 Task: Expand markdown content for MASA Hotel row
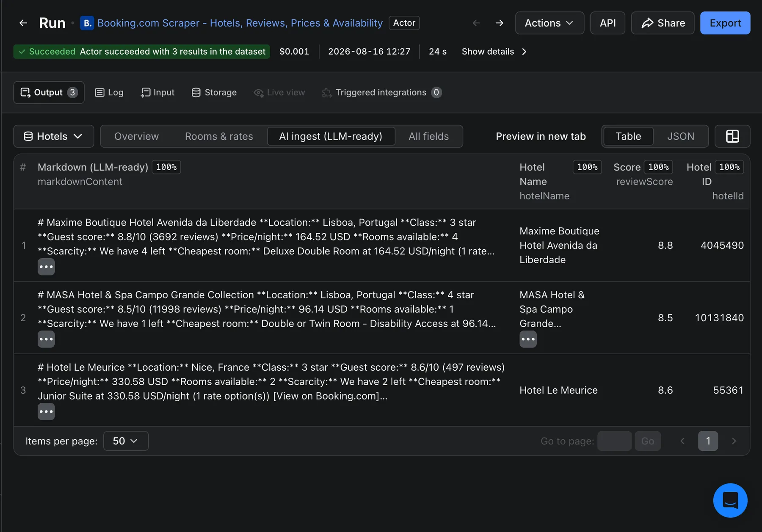click(x=46, y=339)
